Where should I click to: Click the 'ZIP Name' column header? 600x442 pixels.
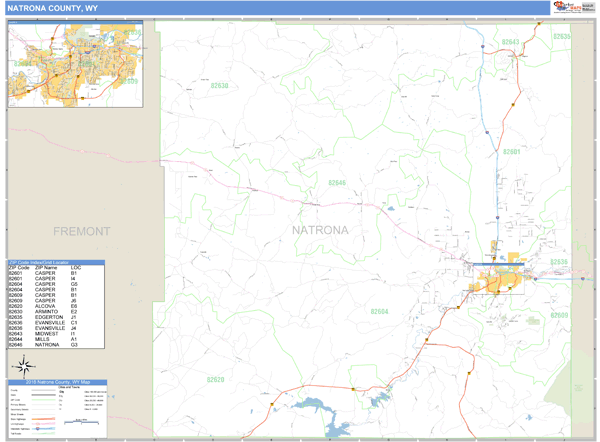46,267
